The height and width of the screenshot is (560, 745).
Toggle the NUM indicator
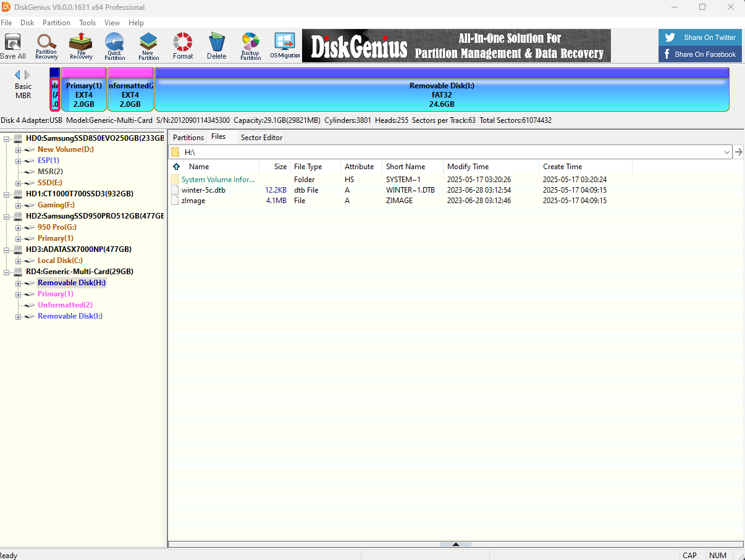coord(718,555)
